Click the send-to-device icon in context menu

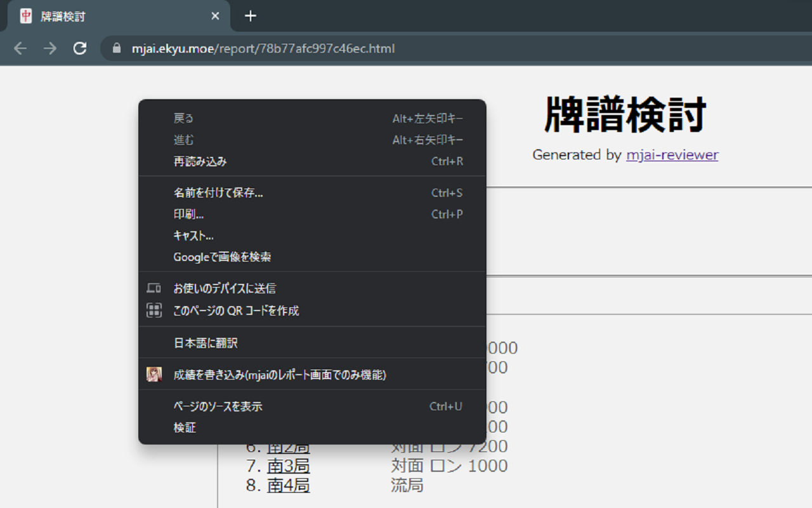[154, 288]
